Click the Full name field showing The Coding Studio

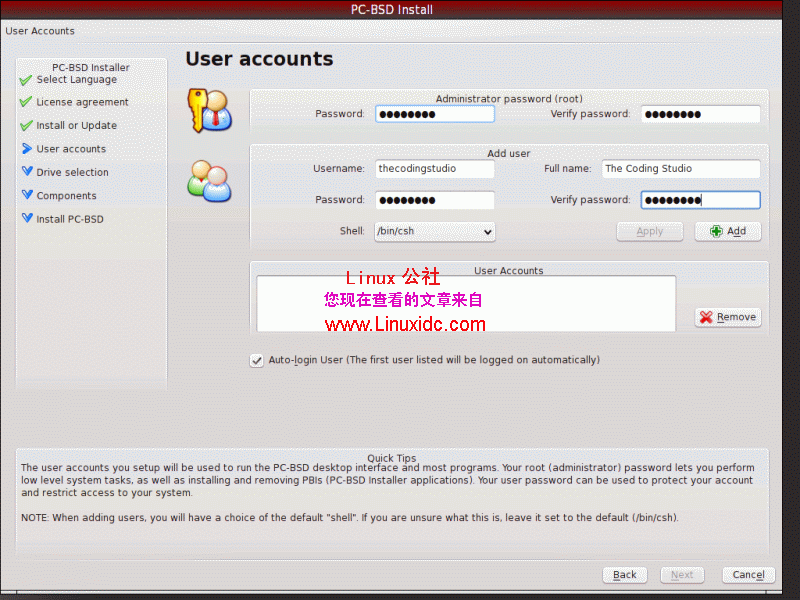tap(681, 168)
